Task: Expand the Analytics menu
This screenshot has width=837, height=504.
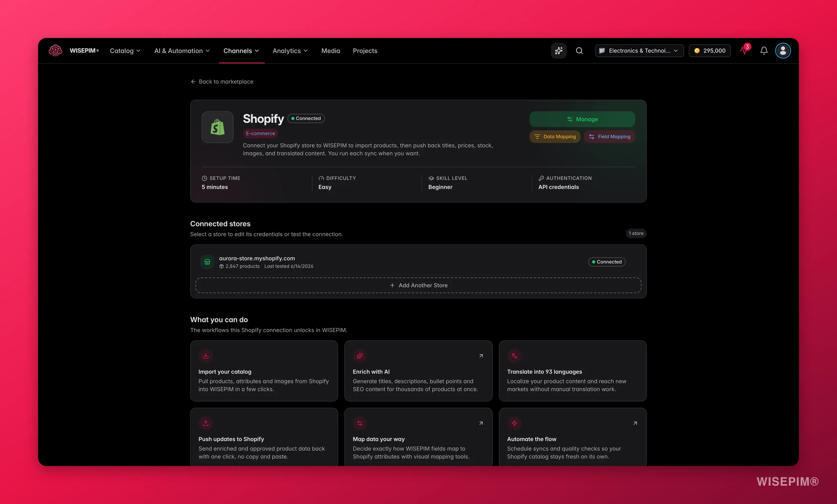Action: pos(290,51)
